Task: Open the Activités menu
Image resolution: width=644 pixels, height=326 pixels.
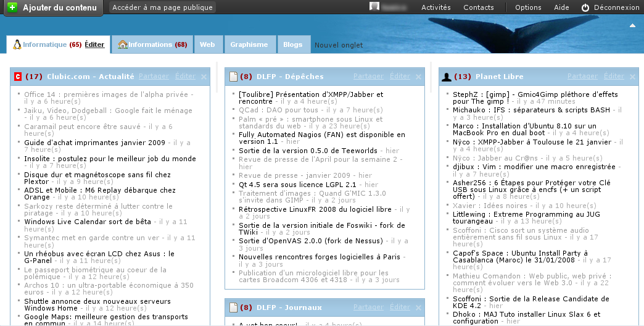Action: (436, 7)
